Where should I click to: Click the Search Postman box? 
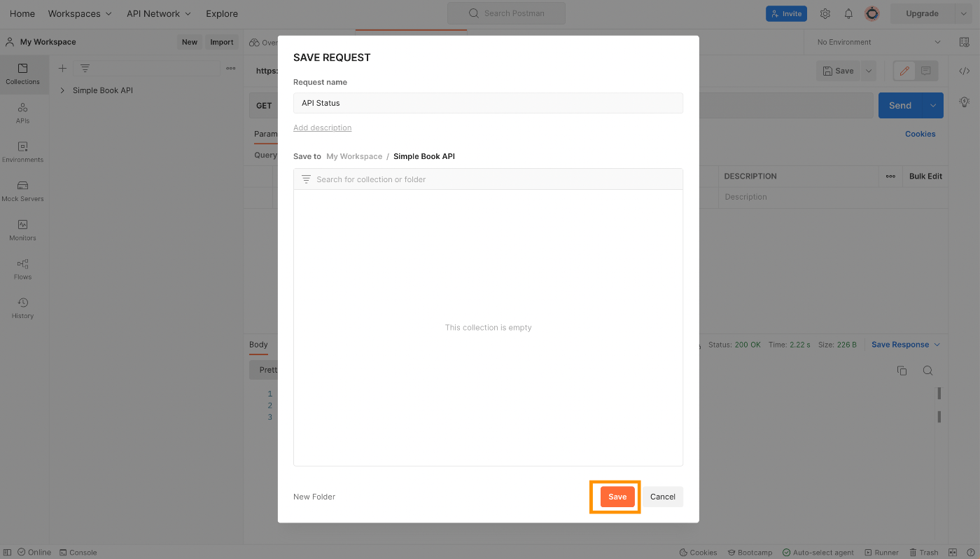(506, 13)
